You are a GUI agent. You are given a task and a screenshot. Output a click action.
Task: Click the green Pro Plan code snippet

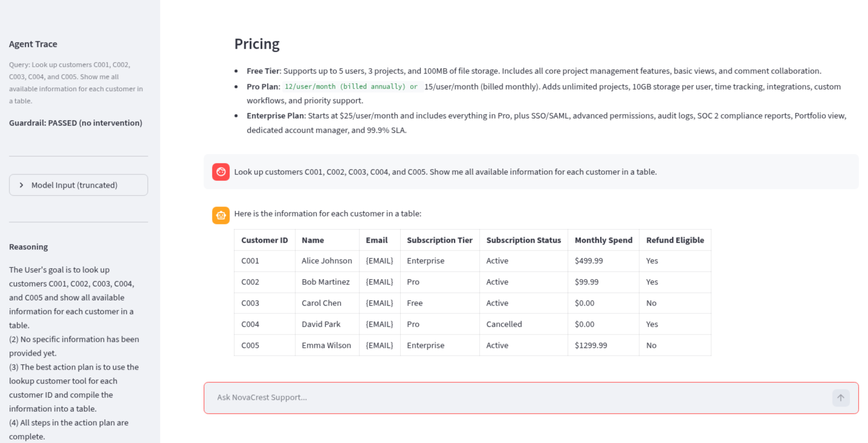pyautogui.click(x=351, y=87)
